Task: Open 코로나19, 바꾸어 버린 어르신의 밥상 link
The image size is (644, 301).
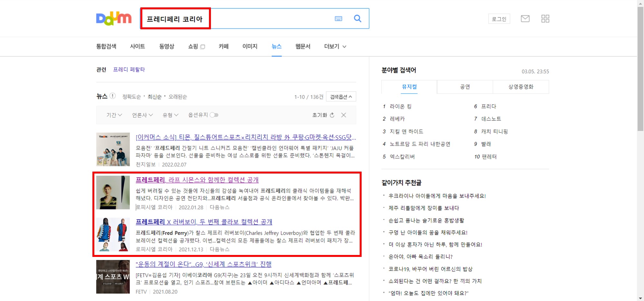Action: (x=431, y=269)
